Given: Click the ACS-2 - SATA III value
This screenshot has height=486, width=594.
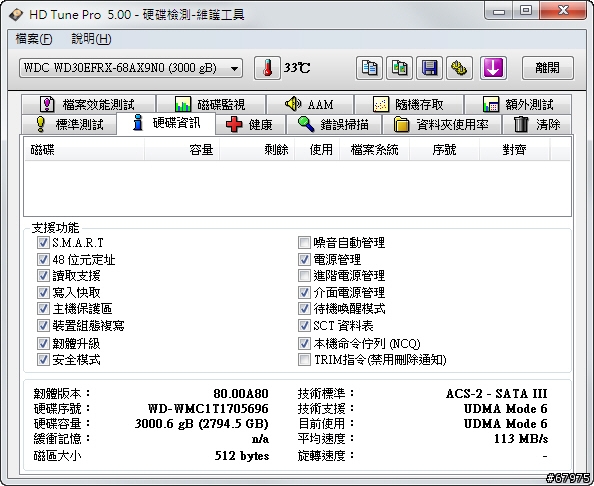Looking at the screenshot, I should tap(497, 394).
